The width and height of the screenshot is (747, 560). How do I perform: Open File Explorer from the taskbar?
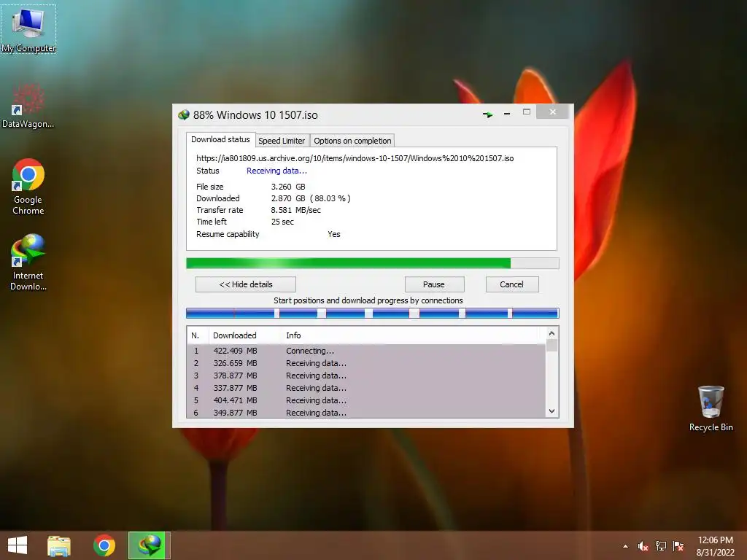59,545
